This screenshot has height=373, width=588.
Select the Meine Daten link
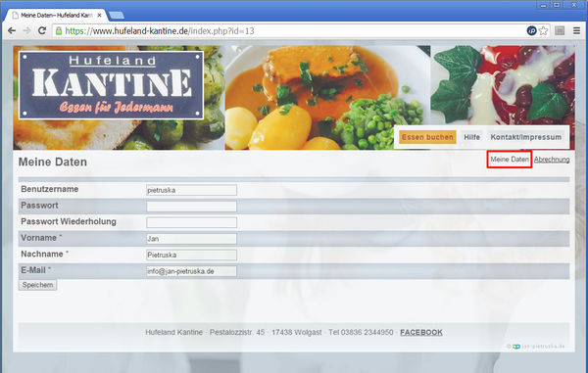[510, 160]
